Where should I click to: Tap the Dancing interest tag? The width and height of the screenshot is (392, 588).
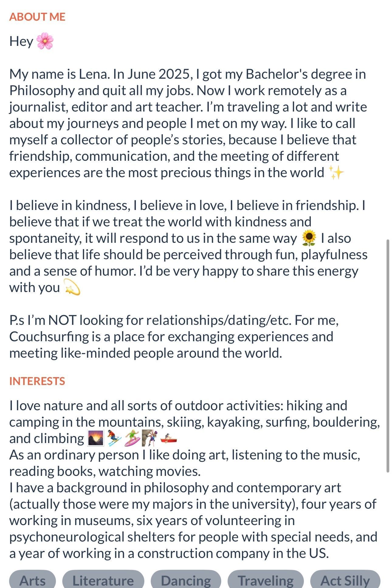pyautogui.click(x=186, y=580)
